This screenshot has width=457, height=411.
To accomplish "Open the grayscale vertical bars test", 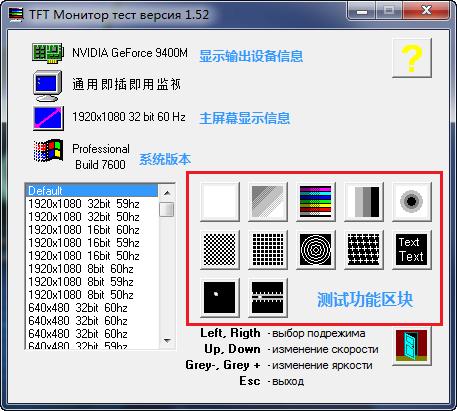I will coord(364,202).
